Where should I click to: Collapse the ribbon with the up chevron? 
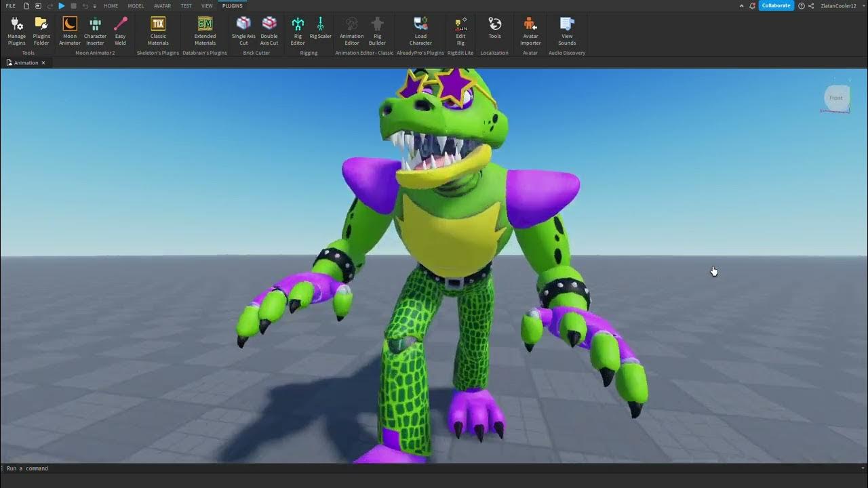point(741,5)
